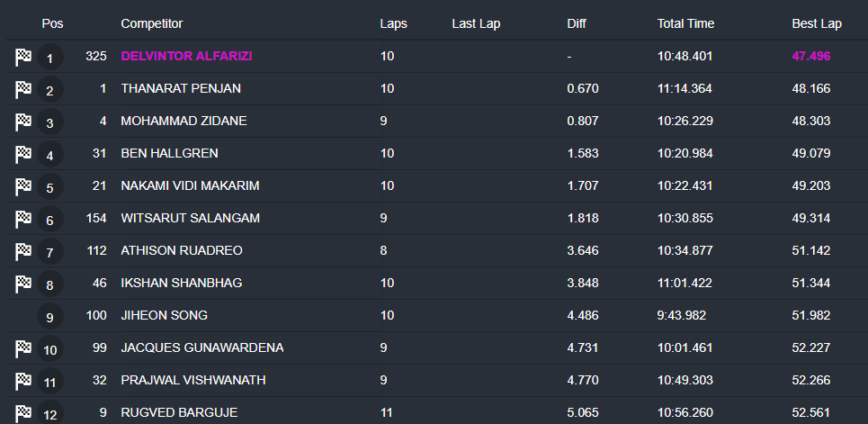Sort by Best Lap header
Image resolution: width=868 pixels, height=424 pixels.
tap(816, 24)
